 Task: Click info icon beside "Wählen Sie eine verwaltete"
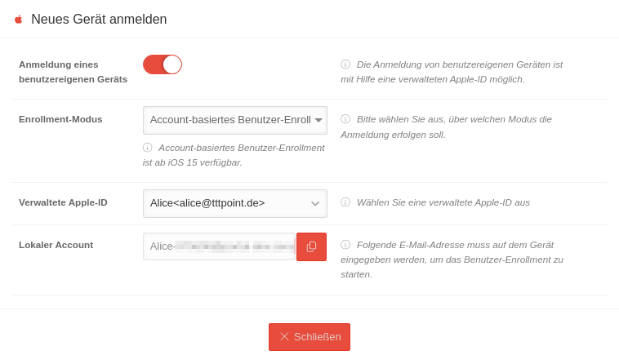point(345,202)
